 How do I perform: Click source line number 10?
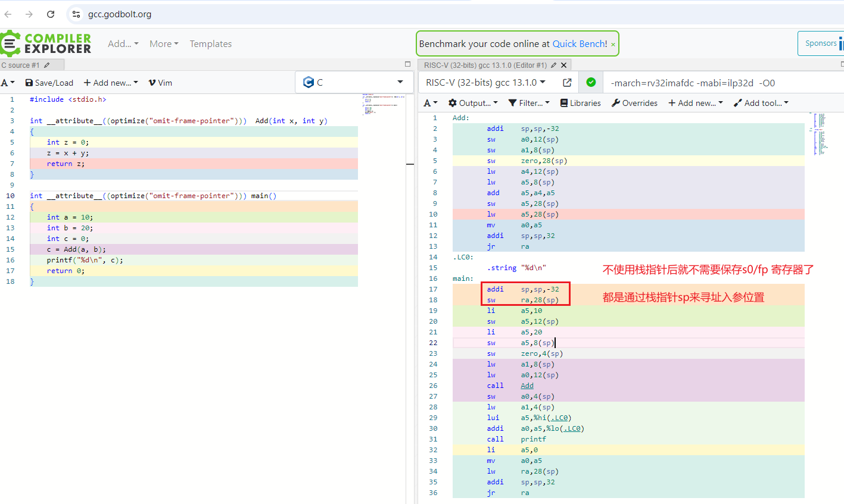(11, 196)
